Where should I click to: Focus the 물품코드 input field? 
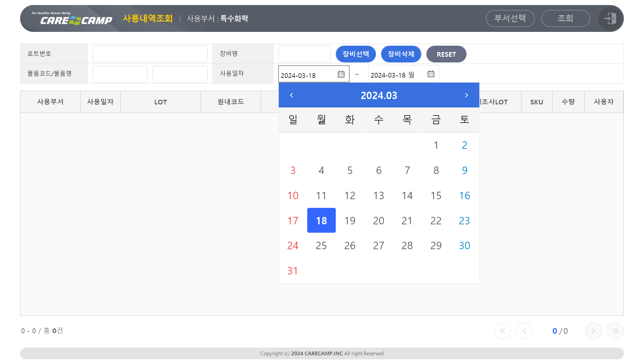(120, 74)
